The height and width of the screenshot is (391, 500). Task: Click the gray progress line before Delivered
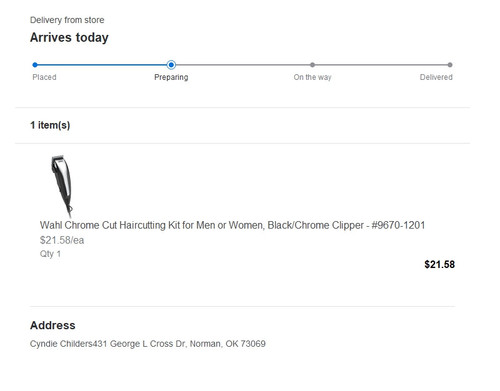[x=381, y=65]
